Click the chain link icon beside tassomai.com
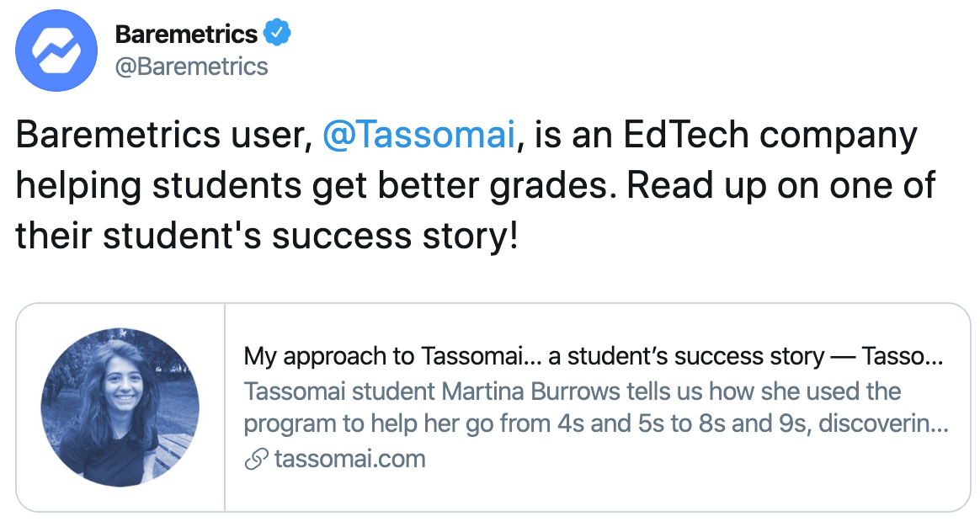The height and width of the screenshot is (527, 980). pos(255,460)
